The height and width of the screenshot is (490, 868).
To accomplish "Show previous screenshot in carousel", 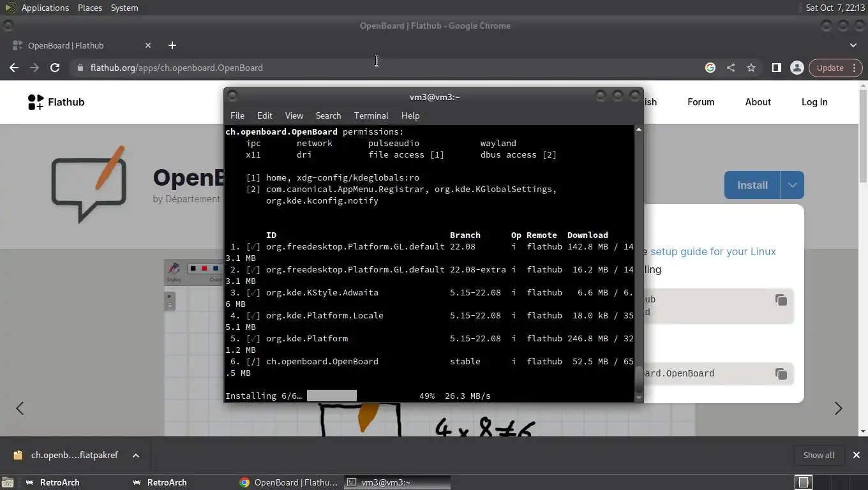I will (20, 408).
